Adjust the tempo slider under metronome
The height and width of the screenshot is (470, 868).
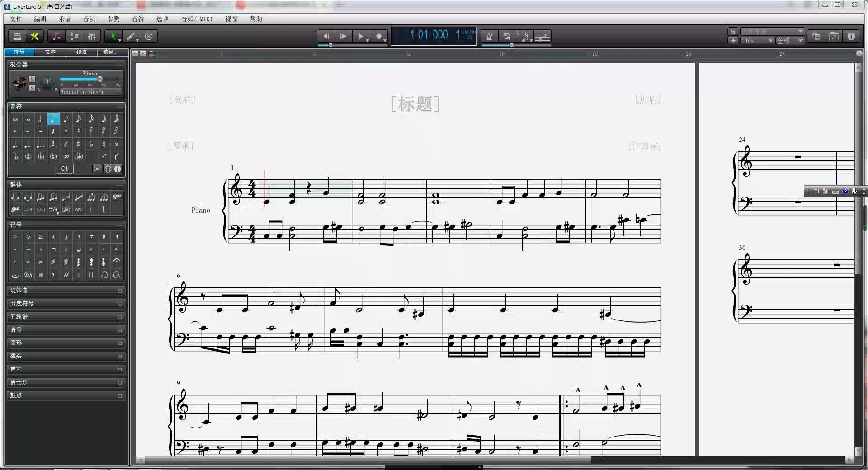pos(511,45)
